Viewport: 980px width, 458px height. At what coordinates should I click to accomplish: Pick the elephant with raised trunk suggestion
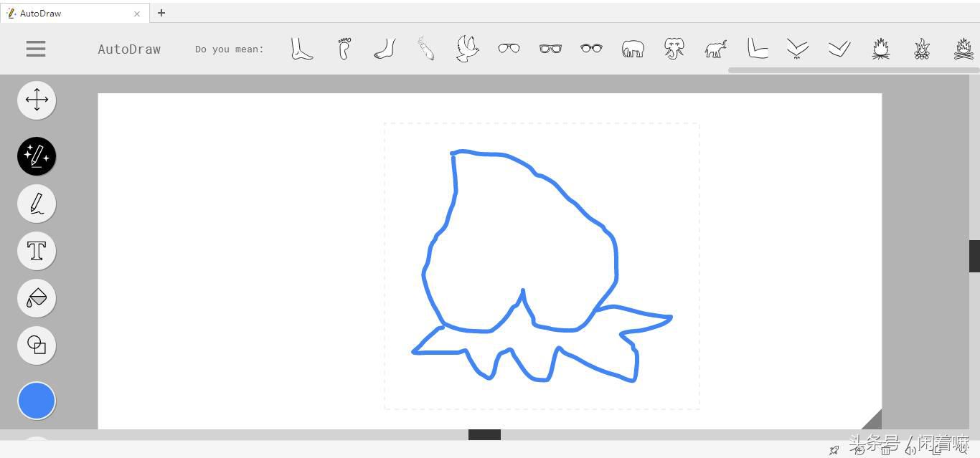coord(715,49)
